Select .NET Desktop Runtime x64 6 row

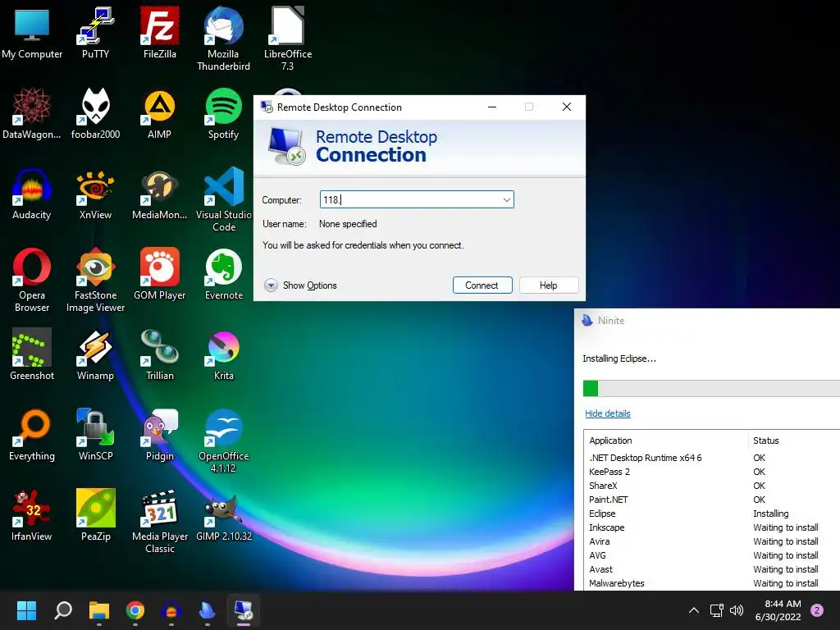pos(713,458)
